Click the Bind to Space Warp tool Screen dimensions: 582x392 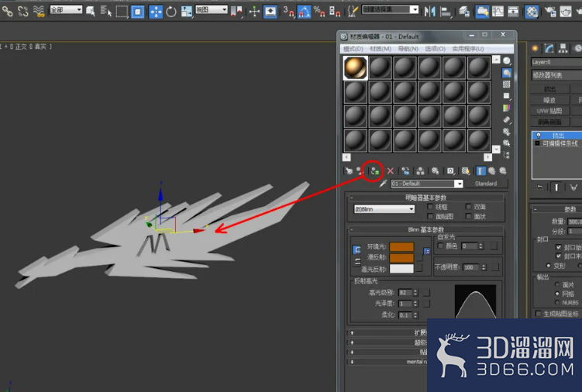click(39, 12)
